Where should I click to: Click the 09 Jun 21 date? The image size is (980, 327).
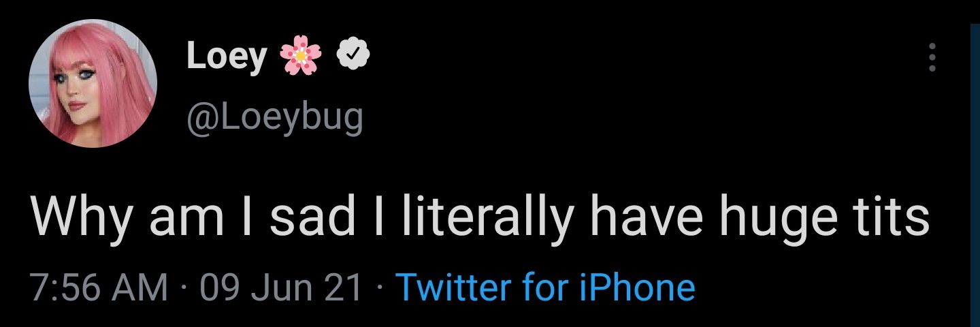[281, 287]
